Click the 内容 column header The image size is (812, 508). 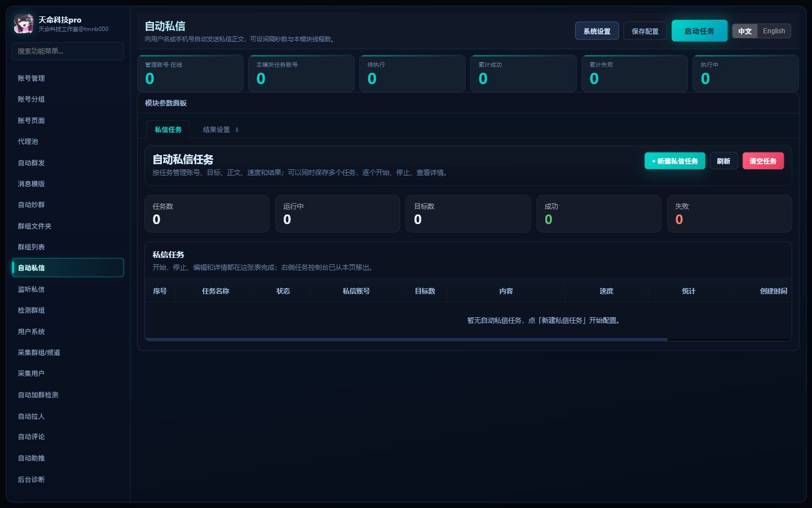click(x=506, y=291)
